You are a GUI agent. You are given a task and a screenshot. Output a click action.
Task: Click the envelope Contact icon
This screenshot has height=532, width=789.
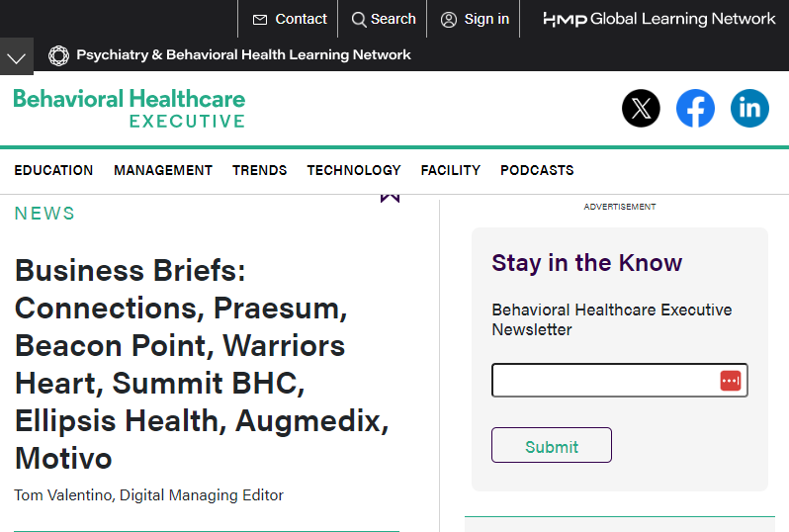click(x=260, y=20)
